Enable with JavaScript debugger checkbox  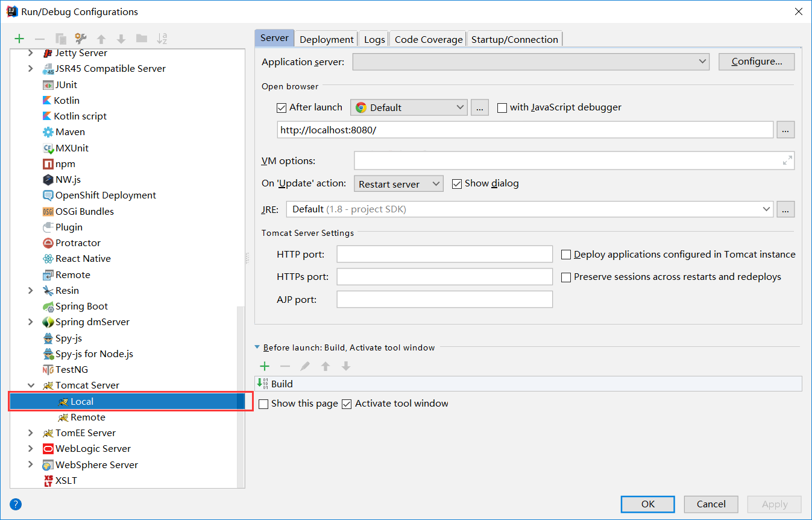pyautogui.click(x=502, y=108)
